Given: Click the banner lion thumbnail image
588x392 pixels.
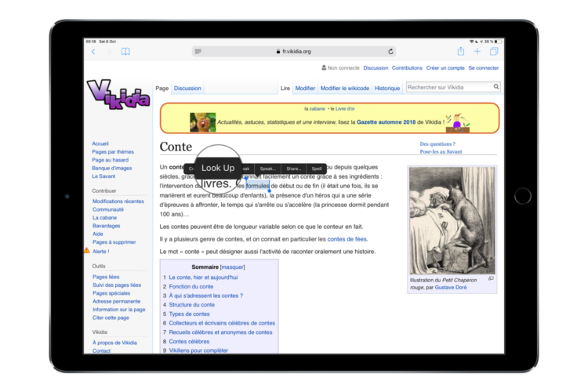Looking at the screenshot, I should point(202,122).
